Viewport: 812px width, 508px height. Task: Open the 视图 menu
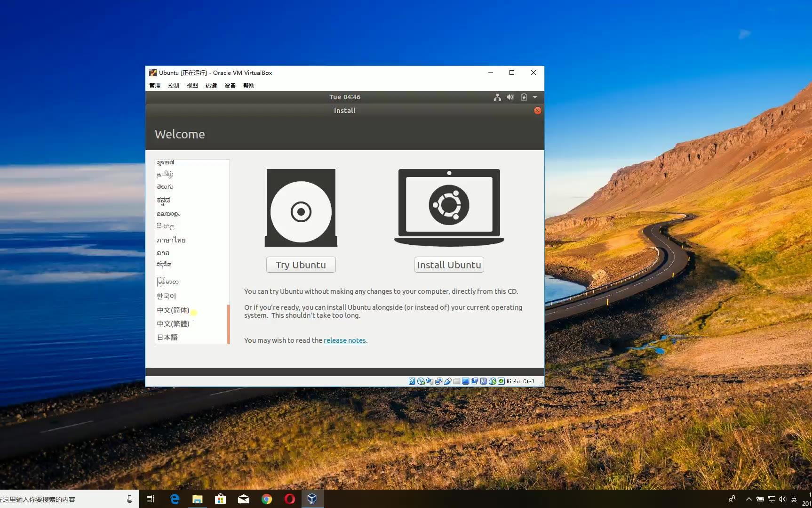(x=192, y=85)
